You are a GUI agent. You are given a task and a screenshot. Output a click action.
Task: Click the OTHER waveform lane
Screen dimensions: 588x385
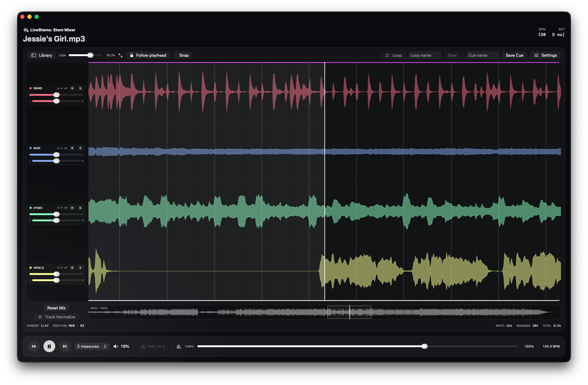click(325, 211)
